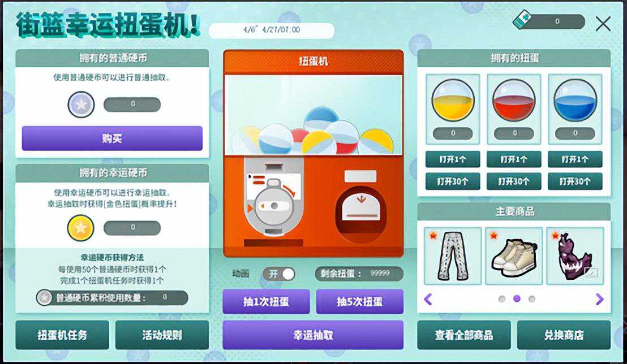Click 抽5次扭蛋 to draw five times
The width and height of the screenshot is (627, 364).
point(359,301)
